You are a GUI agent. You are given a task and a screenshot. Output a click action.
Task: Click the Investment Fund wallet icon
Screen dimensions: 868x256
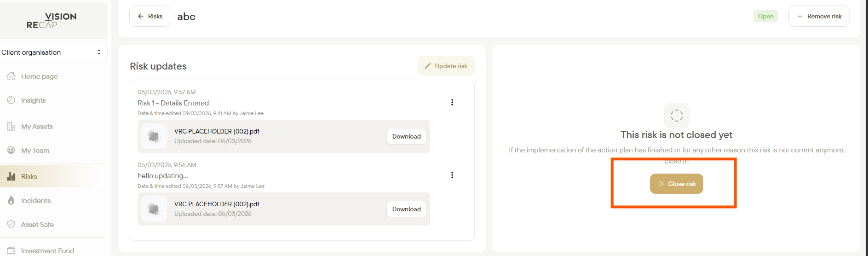tap(11, 250)
